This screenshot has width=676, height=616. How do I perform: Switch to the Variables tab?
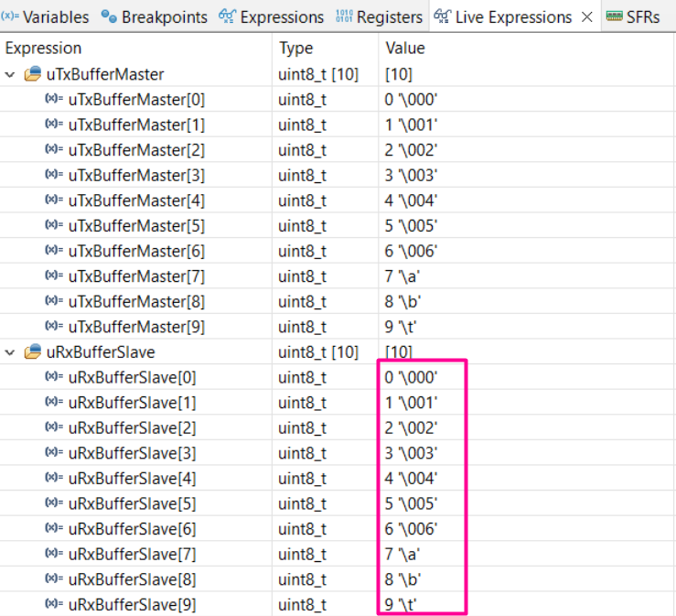coord(45,16)
